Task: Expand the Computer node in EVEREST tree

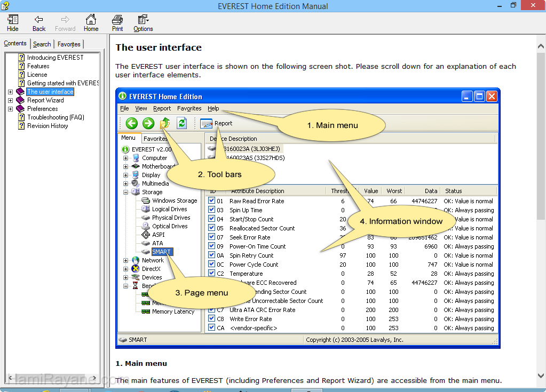Action: click(x=126, y=158)
